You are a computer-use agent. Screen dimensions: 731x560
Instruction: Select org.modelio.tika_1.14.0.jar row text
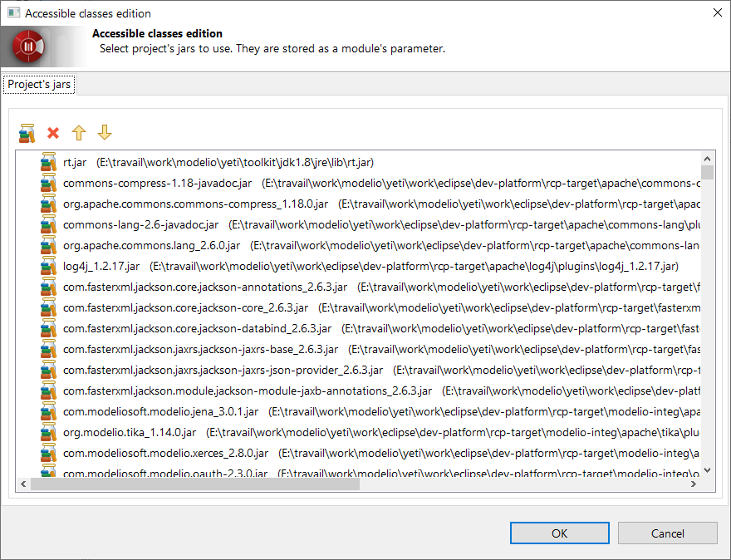(381, 432)
